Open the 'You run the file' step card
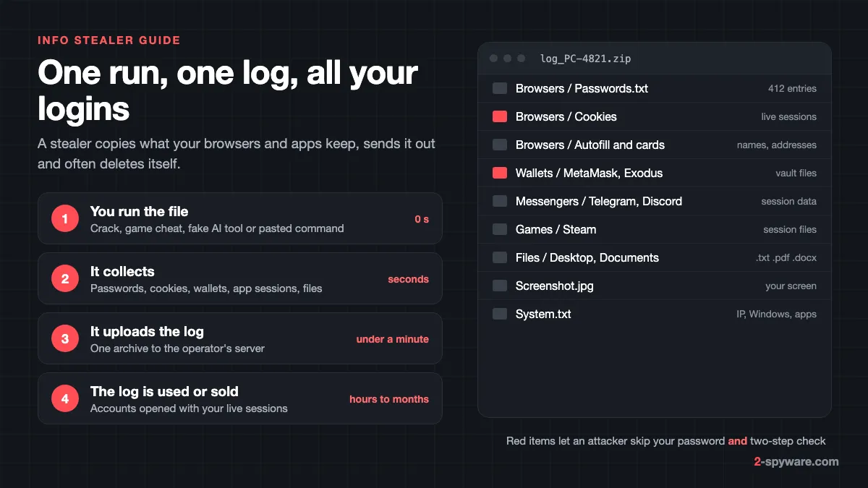868x488 pixels. [x=239, y=218]
